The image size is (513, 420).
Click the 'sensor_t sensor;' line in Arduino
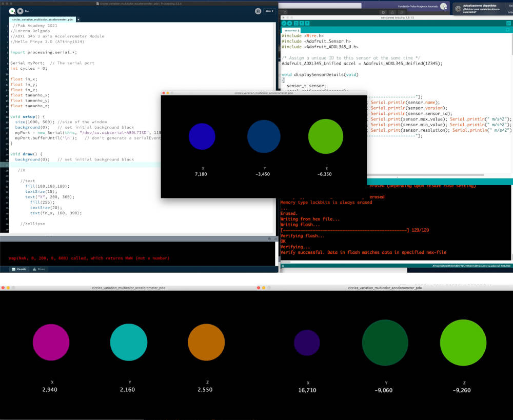click(306, 86)
